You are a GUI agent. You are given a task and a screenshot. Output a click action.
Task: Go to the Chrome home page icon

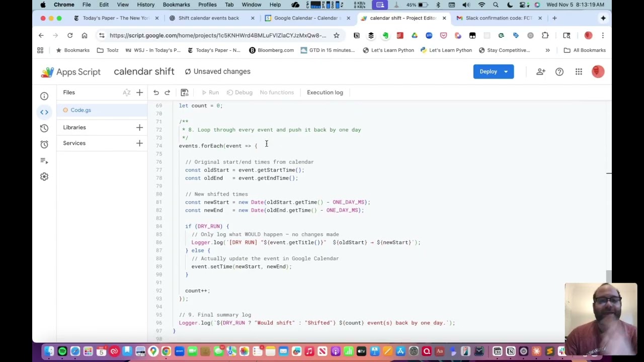(x=85, y=35)
